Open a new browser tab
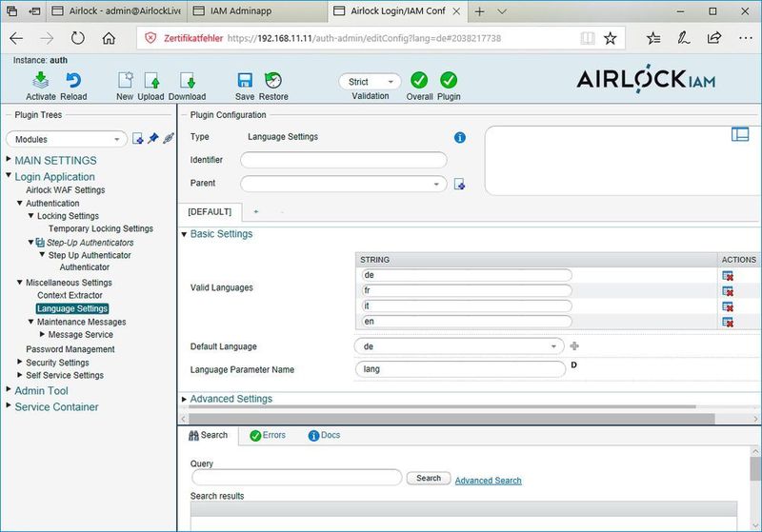The image size is (762, 532). click(480, 11)
